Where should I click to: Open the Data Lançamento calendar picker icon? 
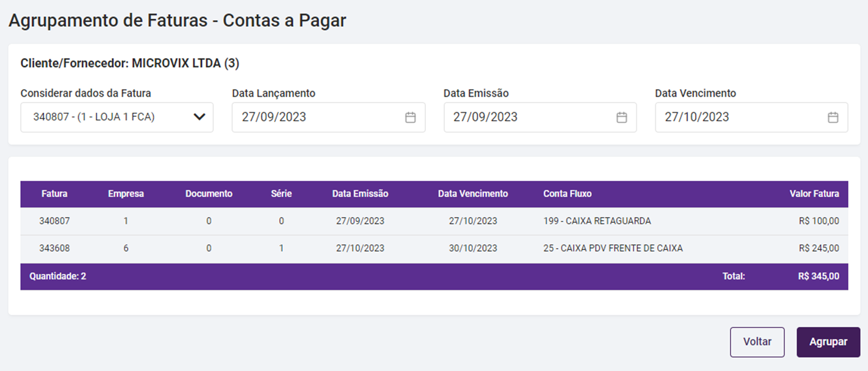pyautogui.click(x=410, y=117)
